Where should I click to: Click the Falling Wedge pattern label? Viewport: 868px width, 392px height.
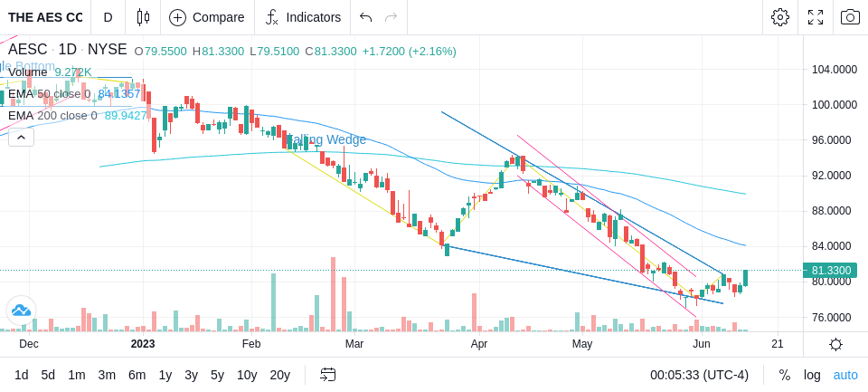point(326,139)
